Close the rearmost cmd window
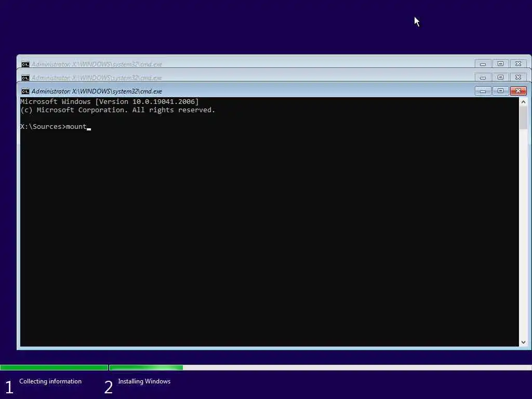This screenshot has width=532, height=399. 518,64
